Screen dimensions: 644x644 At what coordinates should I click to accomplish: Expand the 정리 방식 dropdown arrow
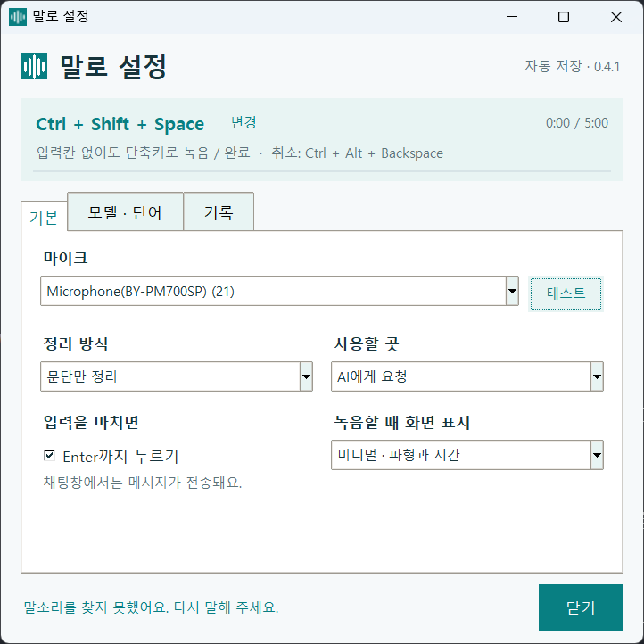(x=307, y=376)
